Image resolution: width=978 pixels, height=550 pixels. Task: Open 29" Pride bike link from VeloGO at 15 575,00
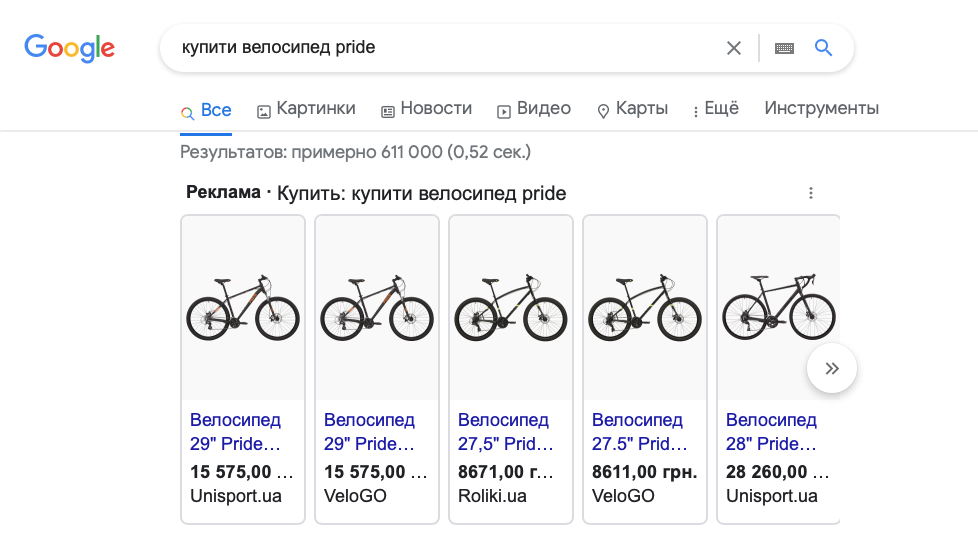(369, 432)
